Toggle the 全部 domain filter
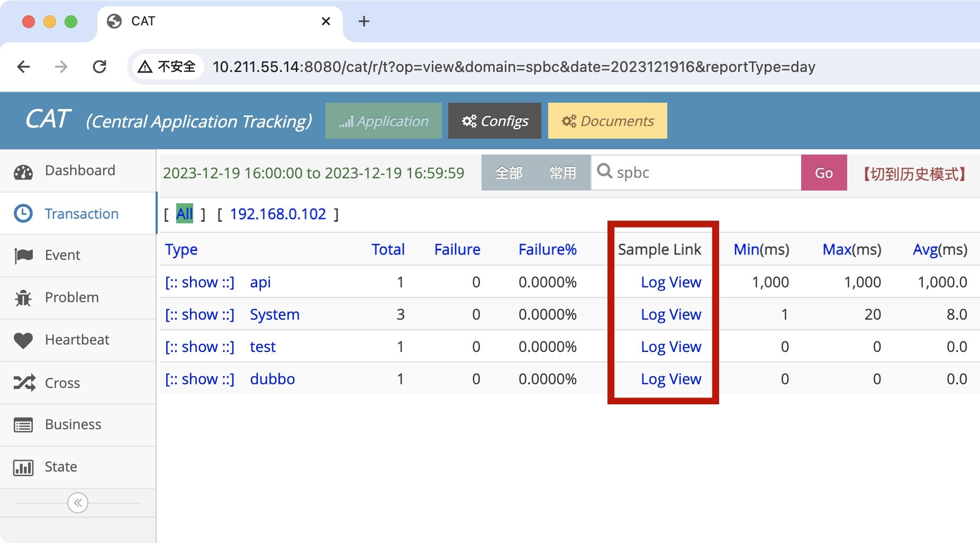This screenshot has height=543, width=980. coord(509,173)
